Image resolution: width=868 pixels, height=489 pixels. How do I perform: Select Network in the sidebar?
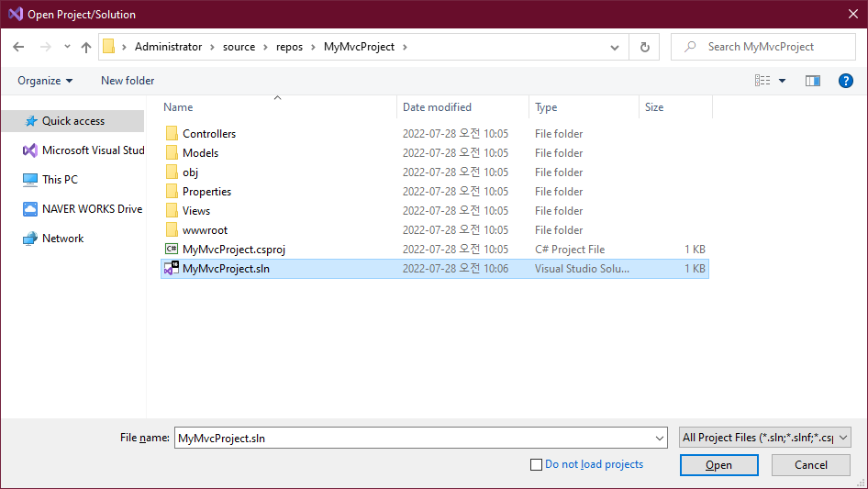pos(62,239)
